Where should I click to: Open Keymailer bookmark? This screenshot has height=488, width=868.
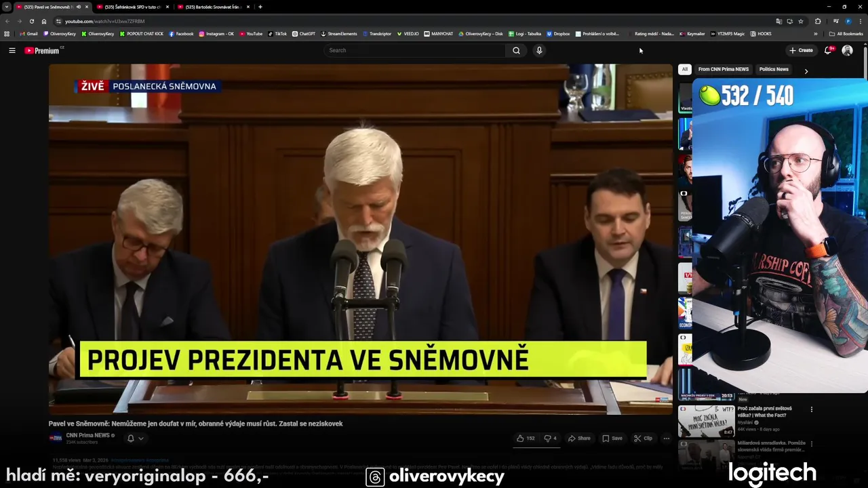point(692,33)
